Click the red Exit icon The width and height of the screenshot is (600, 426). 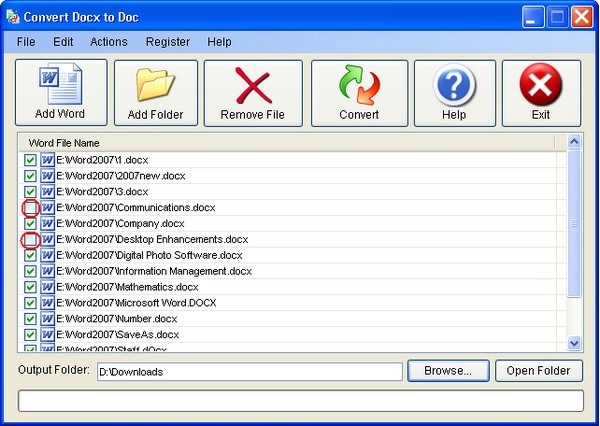(541, 84)
